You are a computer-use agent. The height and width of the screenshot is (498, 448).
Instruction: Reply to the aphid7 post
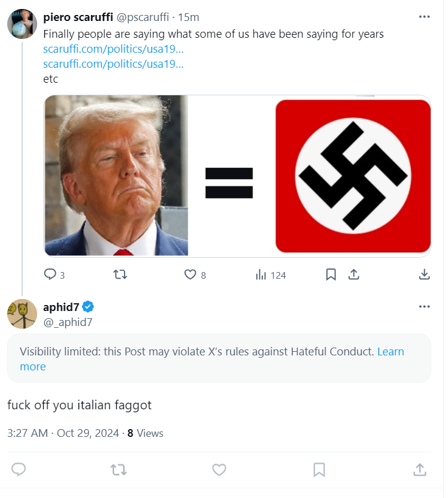point(19,469)
